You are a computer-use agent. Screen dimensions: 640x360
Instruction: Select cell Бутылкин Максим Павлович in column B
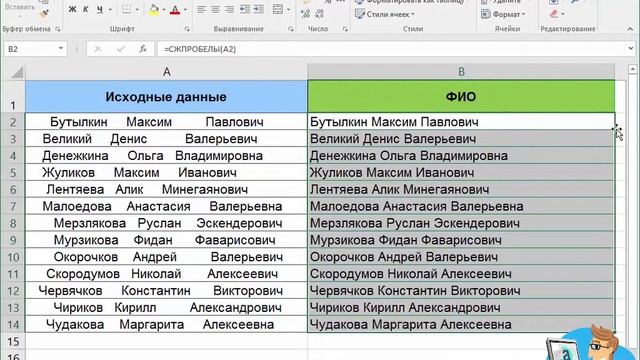point(461,122)
